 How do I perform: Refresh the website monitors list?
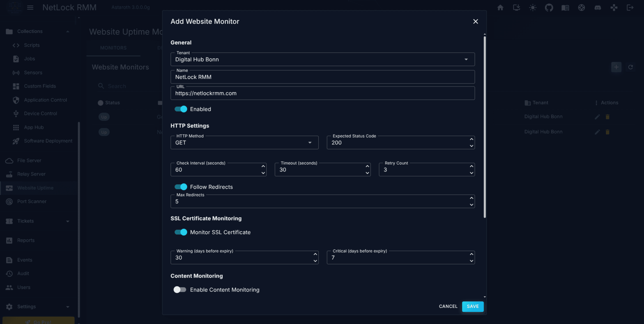[630, 67]
